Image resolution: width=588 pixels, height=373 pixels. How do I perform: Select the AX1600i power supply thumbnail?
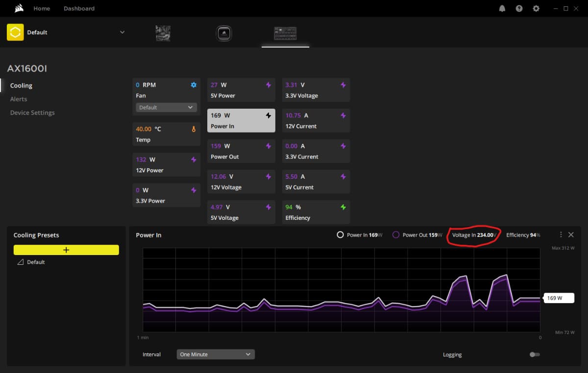point(285,33)
